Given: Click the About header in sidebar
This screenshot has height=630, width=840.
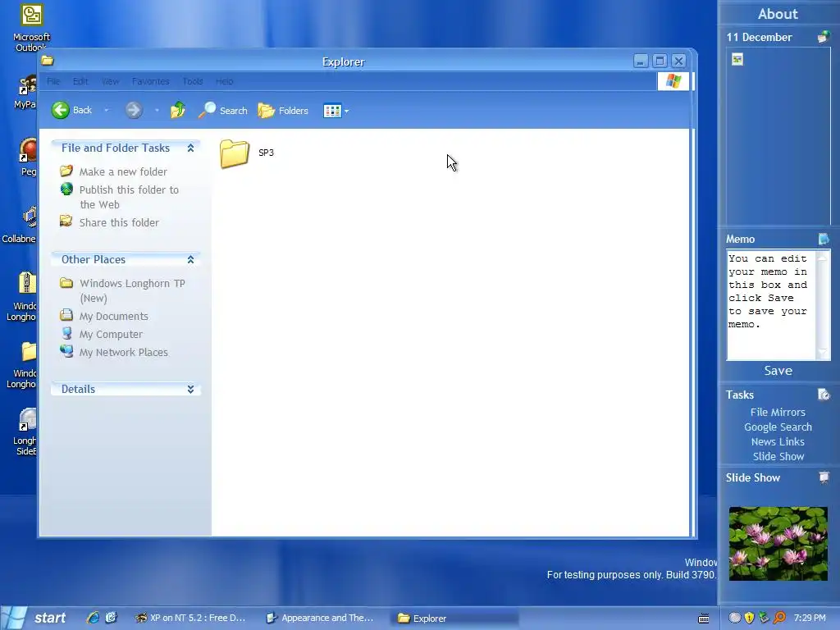Looking at the screenshot, I should click(778, 14).
